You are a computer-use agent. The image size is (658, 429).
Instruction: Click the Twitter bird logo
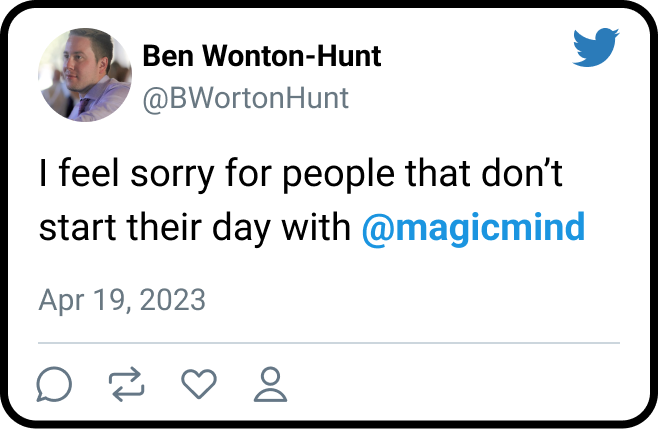click(596, 48)
